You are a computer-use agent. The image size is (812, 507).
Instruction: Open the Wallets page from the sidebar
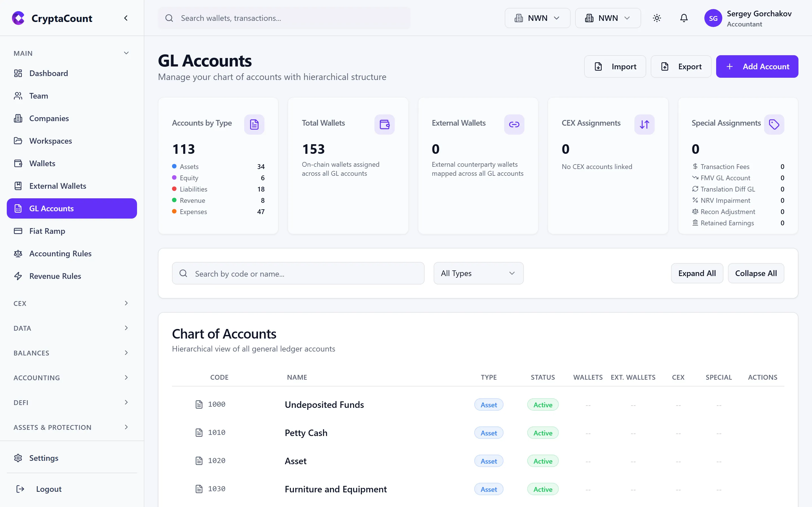pos(42,163)
